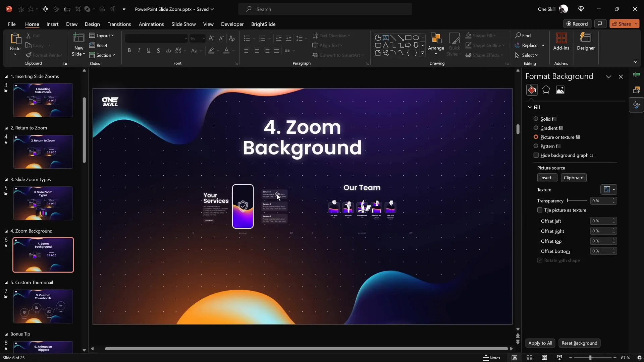Toggle Bold formatting
Screen dimensions: 644x362
click(129, 50)
